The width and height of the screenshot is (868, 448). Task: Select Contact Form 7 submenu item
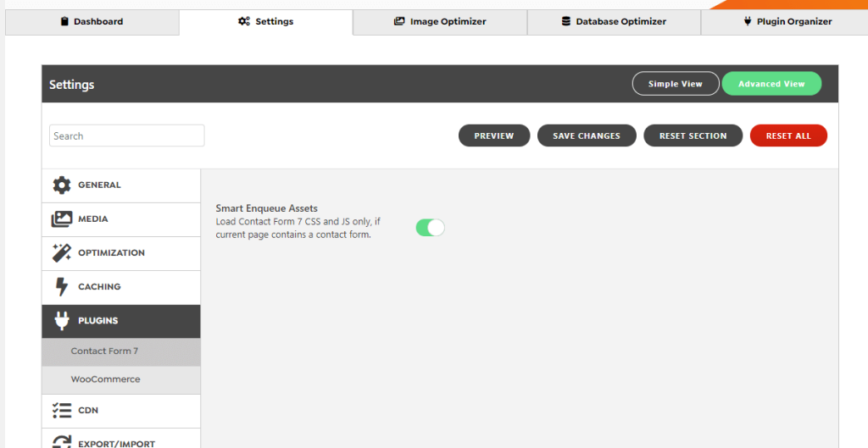(121, 351)
